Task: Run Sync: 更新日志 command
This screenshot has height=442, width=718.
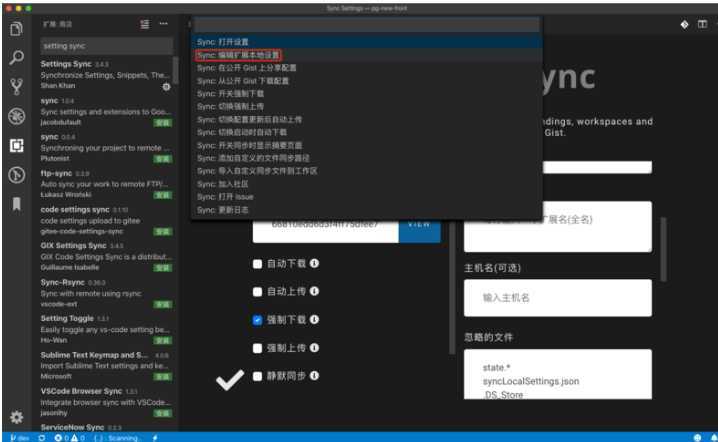Action: pyautogui.click(x=366, y=210)
